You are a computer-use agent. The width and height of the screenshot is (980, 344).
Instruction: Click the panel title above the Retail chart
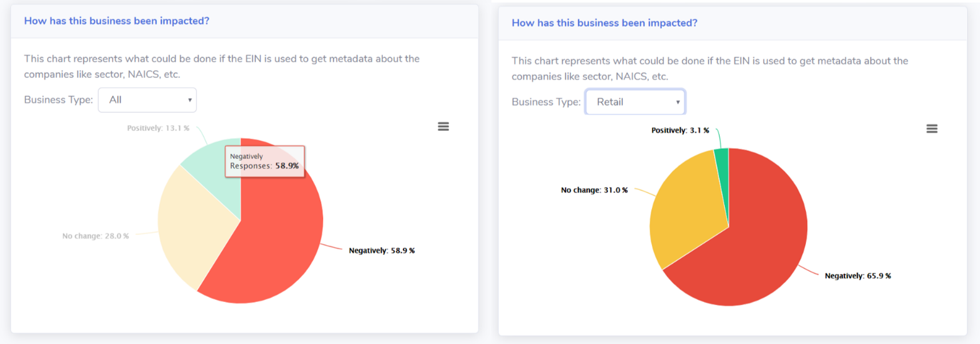click(x=604, y=23)
